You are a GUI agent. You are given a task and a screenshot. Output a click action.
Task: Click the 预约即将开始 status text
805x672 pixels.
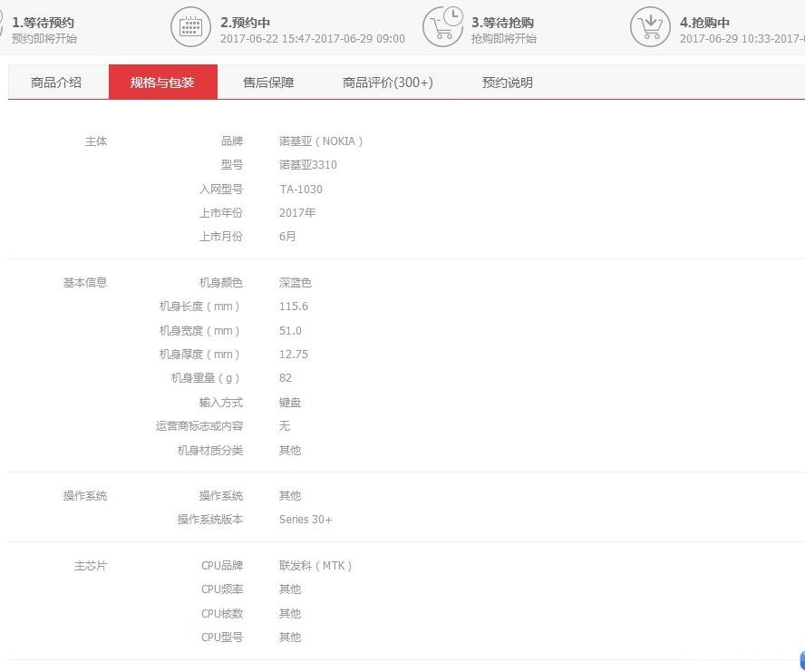44,38
